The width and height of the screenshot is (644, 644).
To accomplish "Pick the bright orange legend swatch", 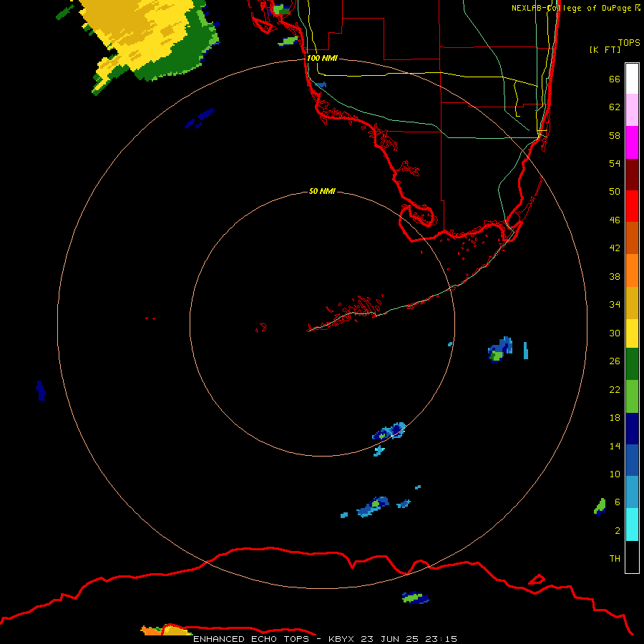I will pyautogui.click(x=632, y=270).
